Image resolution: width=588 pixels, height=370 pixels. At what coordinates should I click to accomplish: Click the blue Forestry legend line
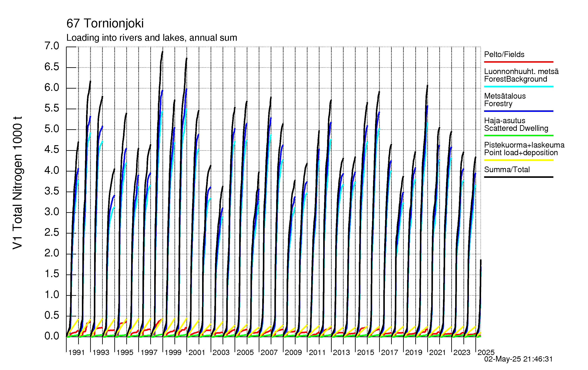pyautogui.click(x=518, y=111)
